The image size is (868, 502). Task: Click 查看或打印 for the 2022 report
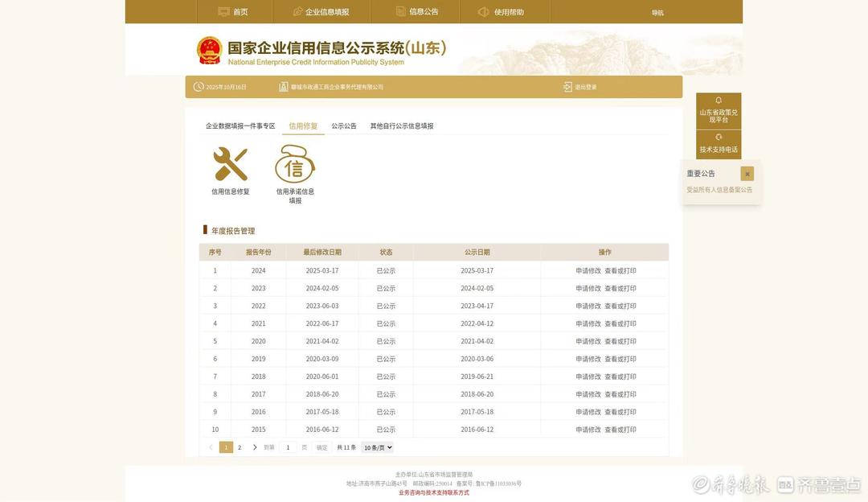pyautogui.click(x=620, y=306)
